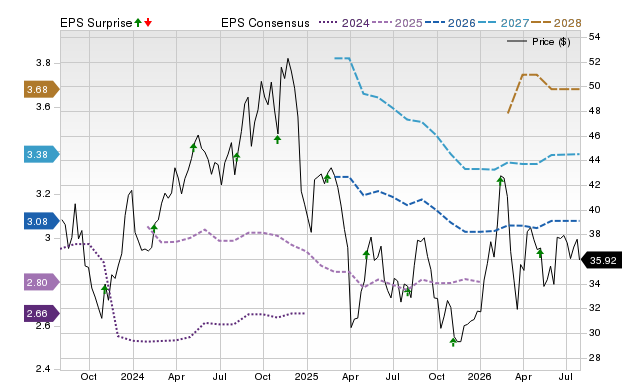The width and height of the screenshot is (640, 382).
Task: Click the 2.4 left axis label
Action: pyautogui.click(x=43, y=369)
